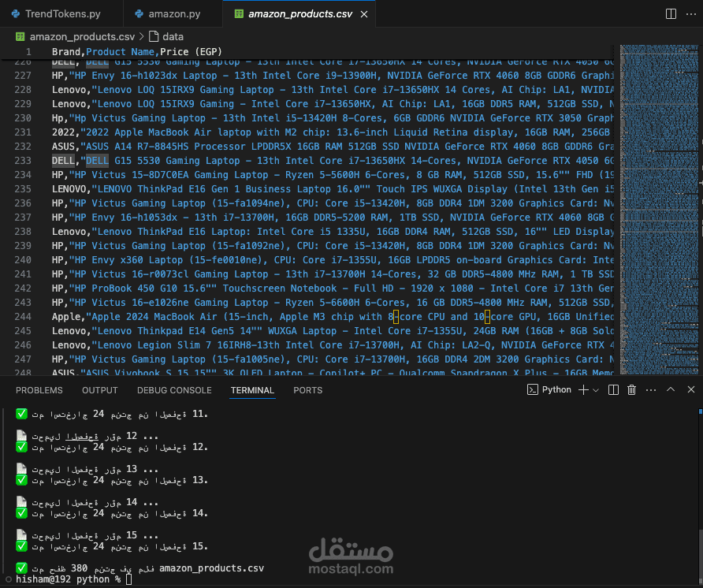Viewport: 703px width, 588px height.
Task: Click the Price (EGP) header text
Action: (x=191, y=51)
